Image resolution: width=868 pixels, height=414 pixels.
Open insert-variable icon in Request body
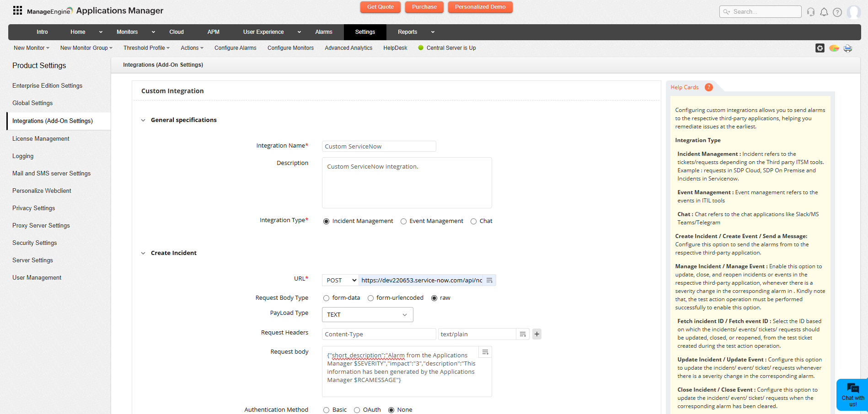click(x=485, y=352)
